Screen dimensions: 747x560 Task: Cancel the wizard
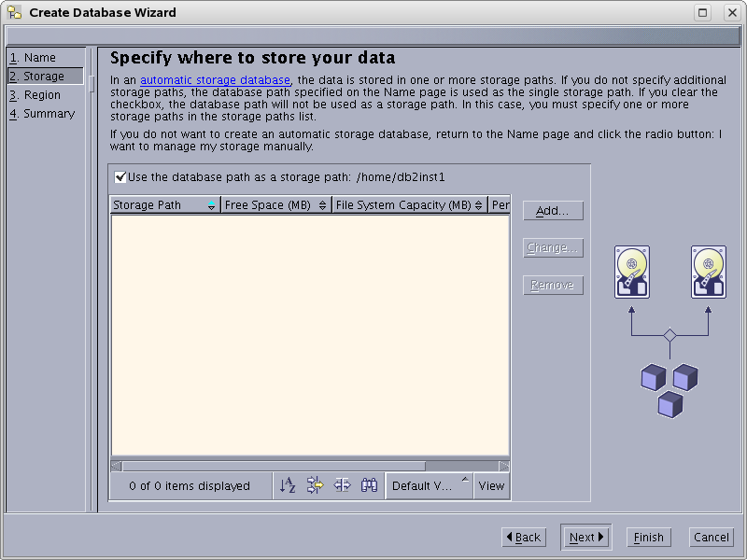(x=712, y=538)
